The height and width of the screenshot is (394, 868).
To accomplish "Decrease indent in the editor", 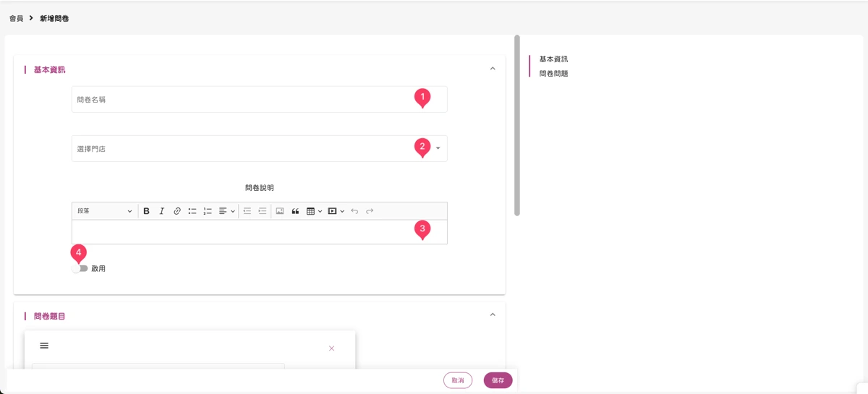I will [247, 211].
